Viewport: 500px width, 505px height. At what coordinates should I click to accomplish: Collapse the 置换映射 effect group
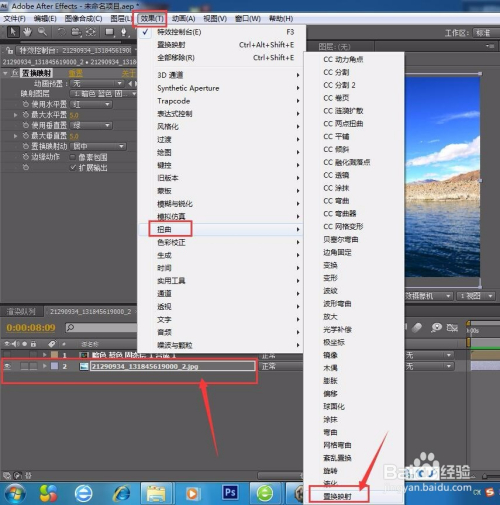6,73
